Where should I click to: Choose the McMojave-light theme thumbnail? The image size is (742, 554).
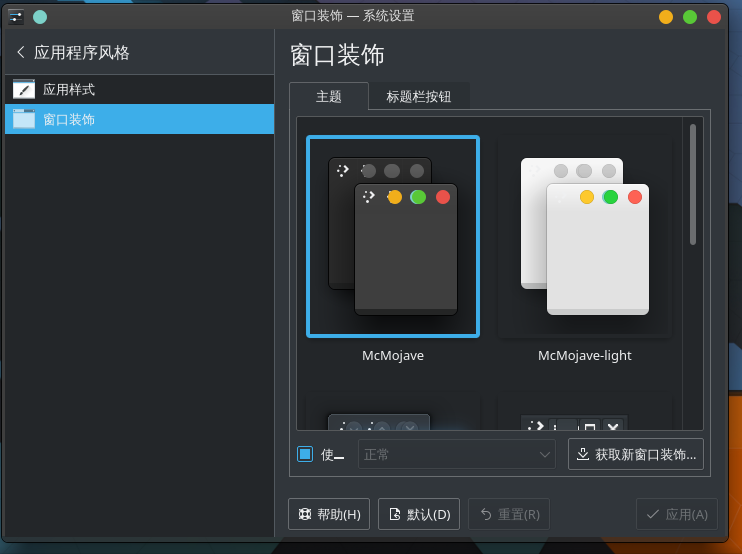tap(585, 237)
